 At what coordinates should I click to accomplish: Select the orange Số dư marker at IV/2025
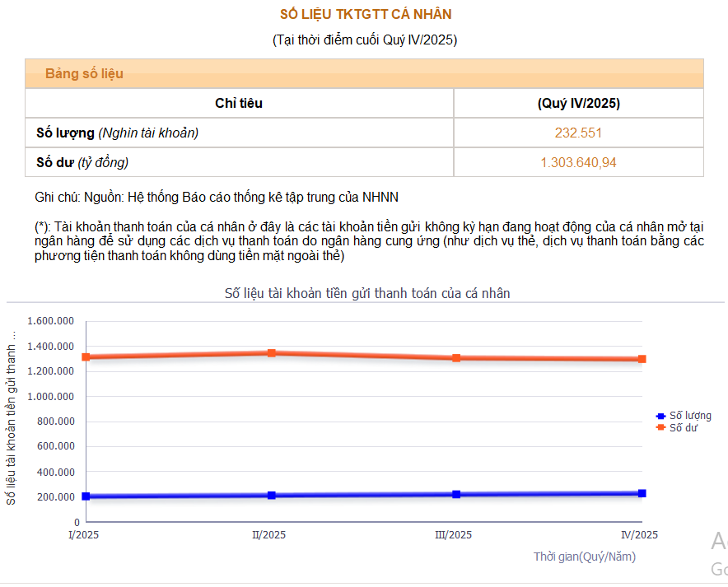pos(642,359)
